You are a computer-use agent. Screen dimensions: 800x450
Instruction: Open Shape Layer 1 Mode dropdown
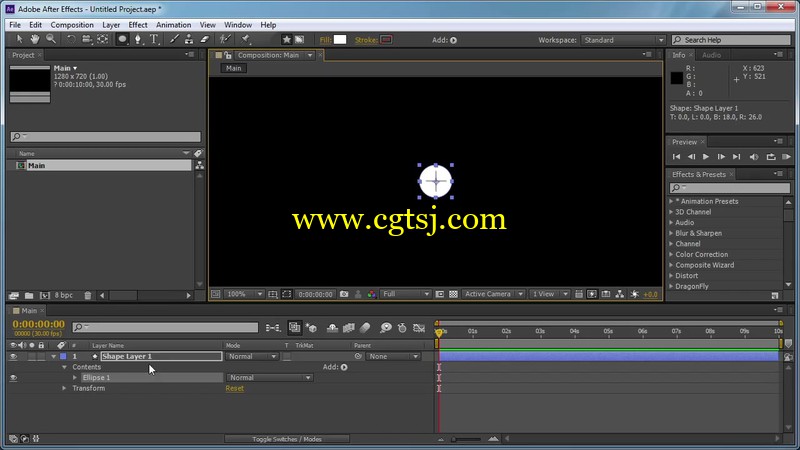252,357
